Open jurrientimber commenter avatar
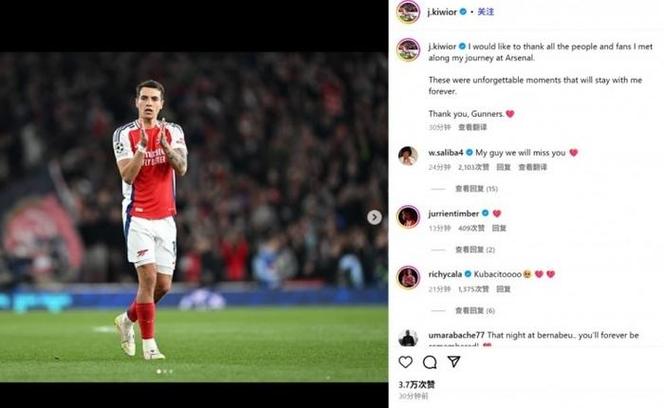Viewport: 664px width, 408px height. point(407,216)
